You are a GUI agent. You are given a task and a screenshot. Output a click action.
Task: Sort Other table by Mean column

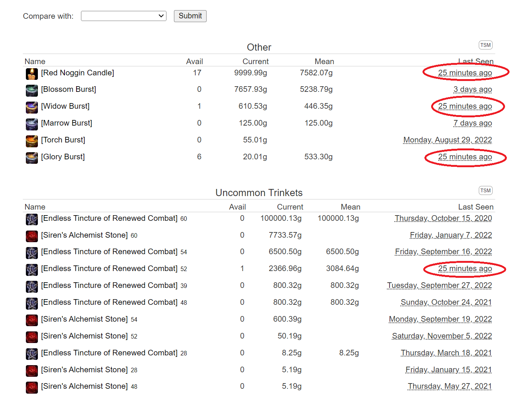pos(324,61)
